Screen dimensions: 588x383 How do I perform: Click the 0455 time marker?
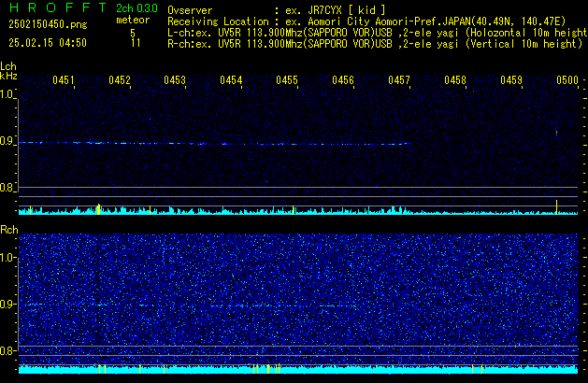point(287,80)
